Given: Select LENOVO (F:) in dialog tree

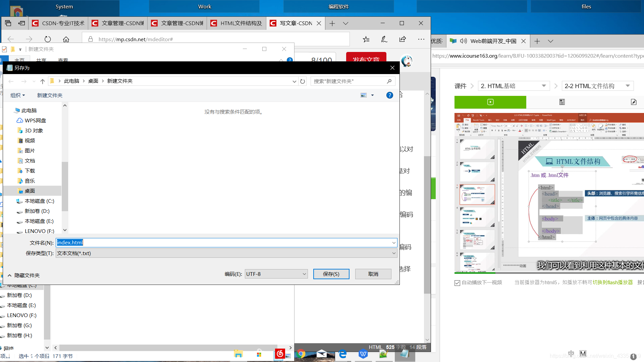Looking at the screenshot, I should point(39,231).
